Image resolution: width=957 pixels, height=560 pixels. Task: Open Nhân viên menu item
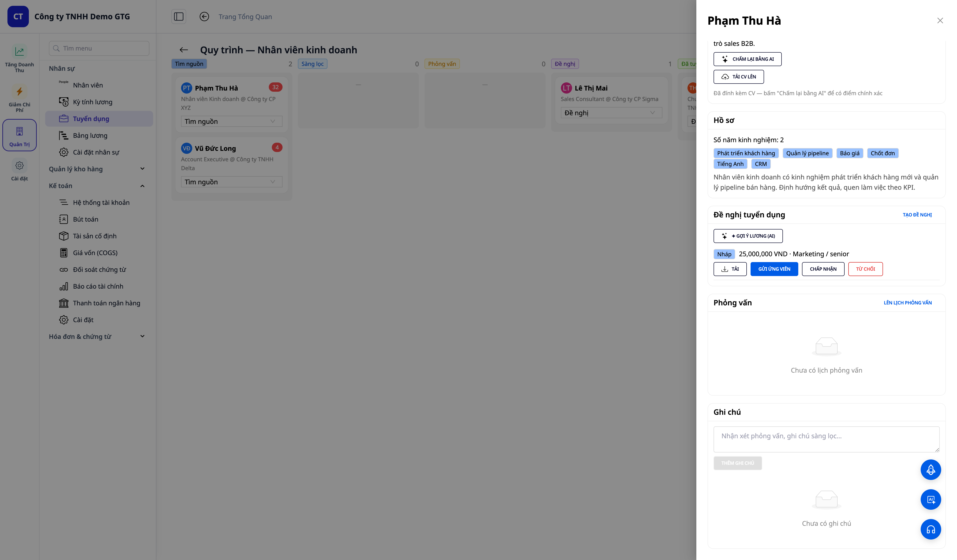tap(99, 85)
